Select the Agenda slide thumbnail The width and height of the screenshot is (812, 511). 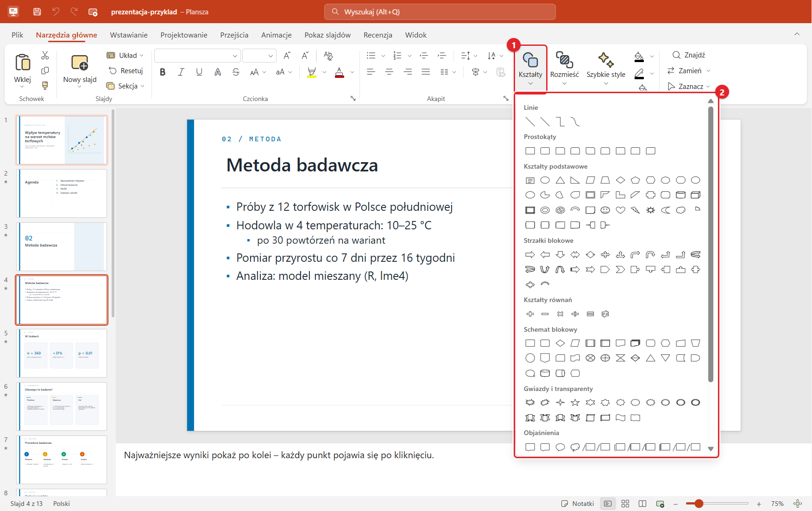pos(62,193)
